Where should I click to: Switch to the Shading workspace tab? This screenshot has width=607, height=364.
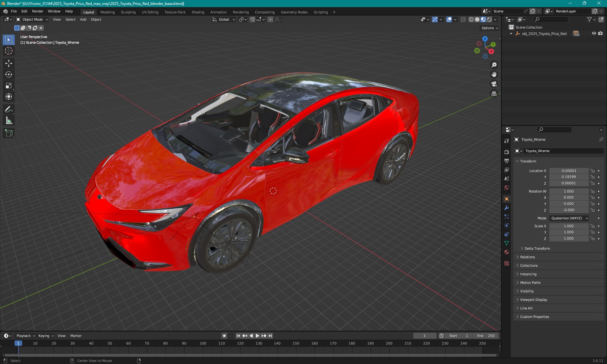pyautogui.click(x=198, y=12)
